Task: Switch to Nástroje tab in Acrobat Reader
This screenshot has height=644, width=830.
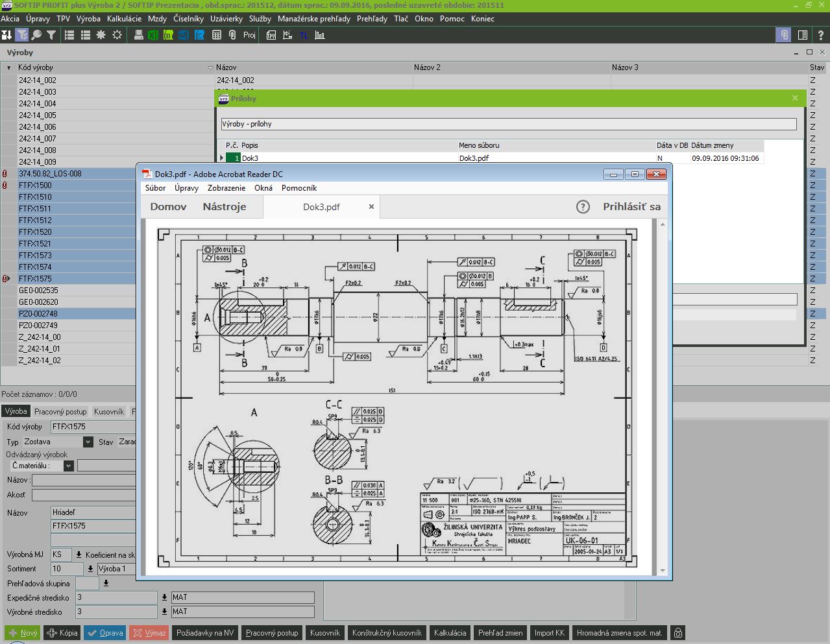Action: 224,207
